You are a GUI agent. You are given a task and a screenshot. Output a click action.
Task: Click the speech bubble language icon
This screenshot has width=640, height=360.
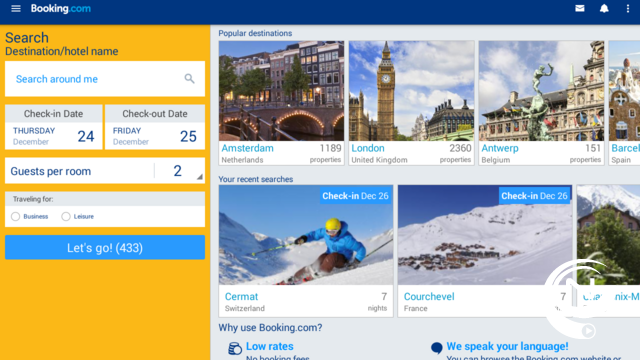[x=436, y=348]
